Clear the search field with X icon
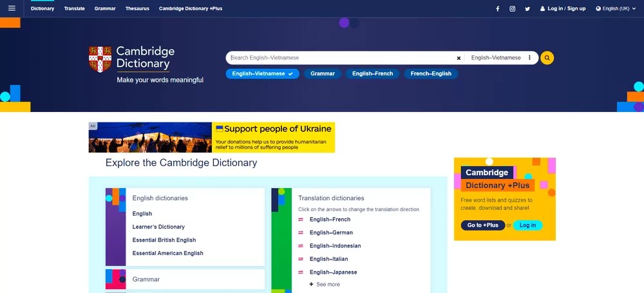The image size is (644, 293). click(x=459, y=58)
